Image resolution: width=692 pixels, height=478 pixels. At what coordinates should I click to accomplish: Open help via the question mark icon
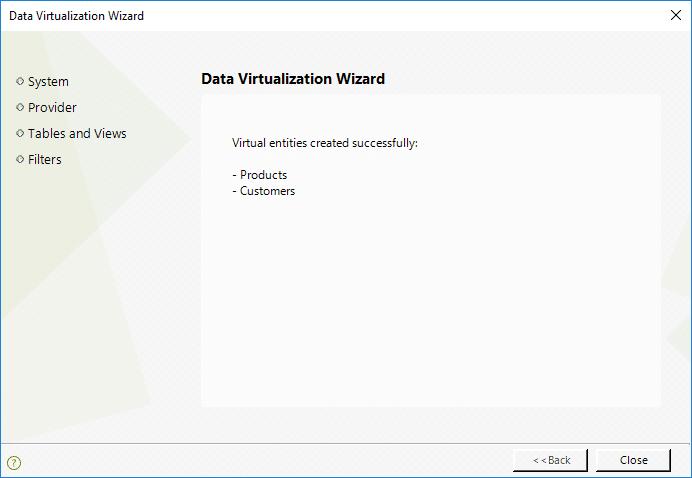tap(14, 463)
